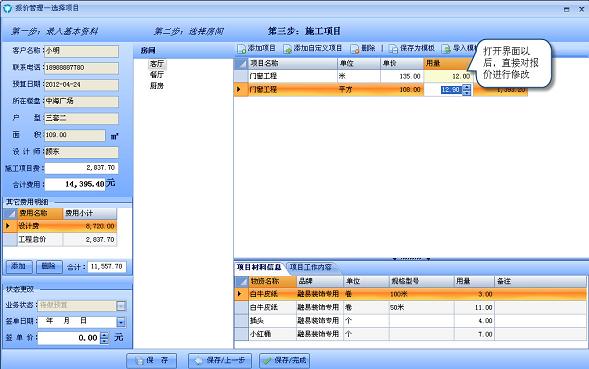Click the 规格型号 column header
Viewport: 589px width, 369px height.
pyautogui.click(x=421, y=281)
